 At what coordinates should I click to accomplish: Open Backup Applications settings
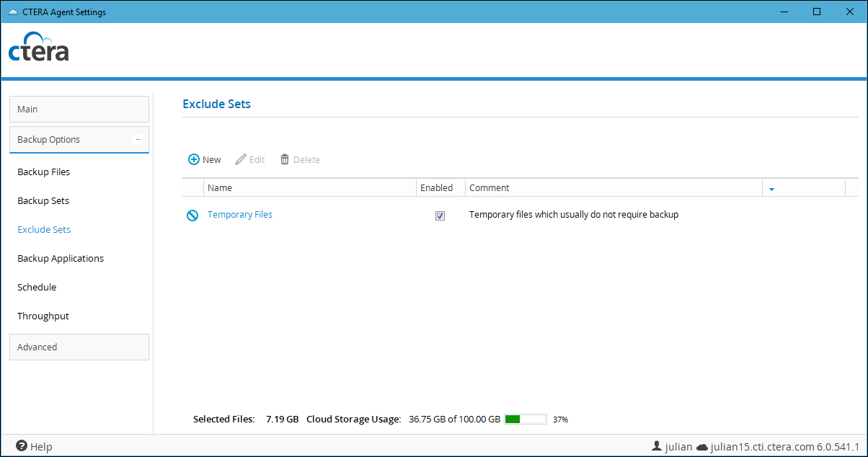61,259
